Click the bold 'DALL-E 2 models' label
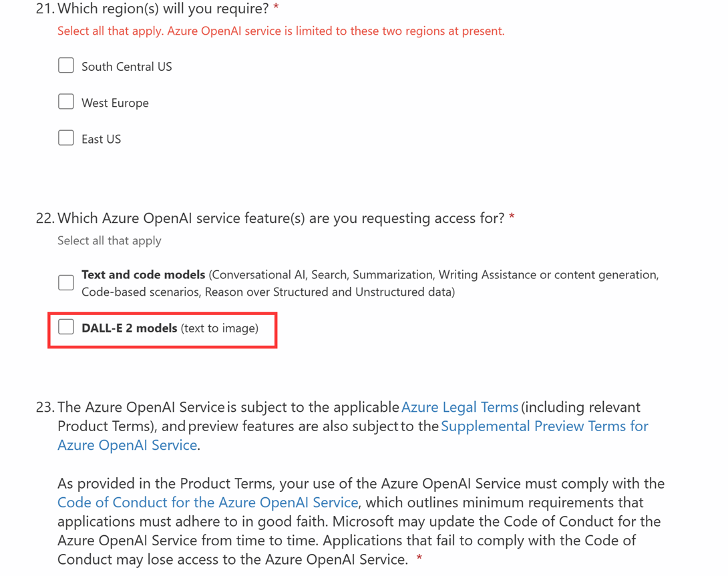 130,328
